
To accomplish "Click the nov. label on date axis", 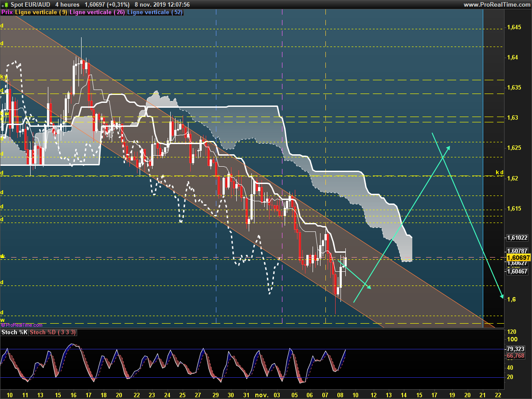I will (262, 395).
